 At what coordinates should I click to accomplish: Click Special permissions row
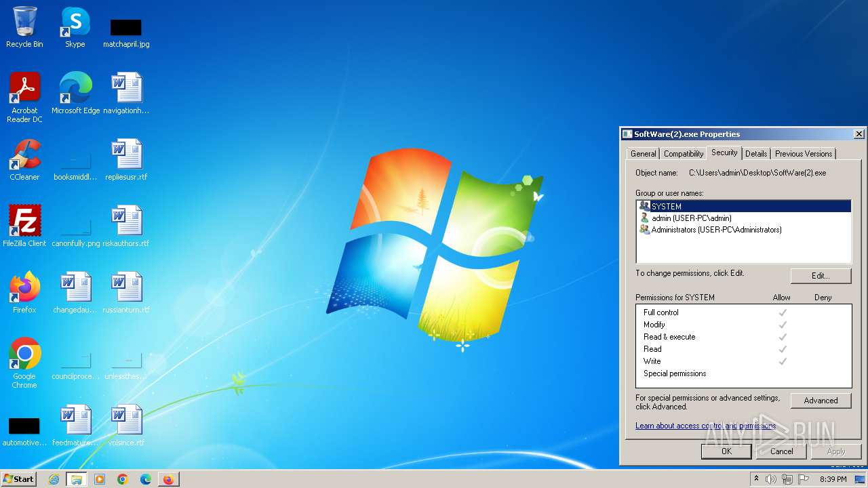pyautogui.click(x=743, y=373)
